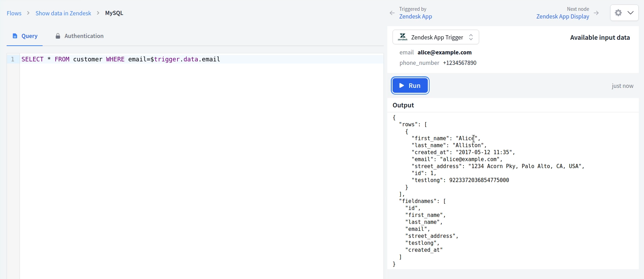Open the Flows breadcrumb link
The width and height of the screenshot is (644, 279).
point(14,13)
